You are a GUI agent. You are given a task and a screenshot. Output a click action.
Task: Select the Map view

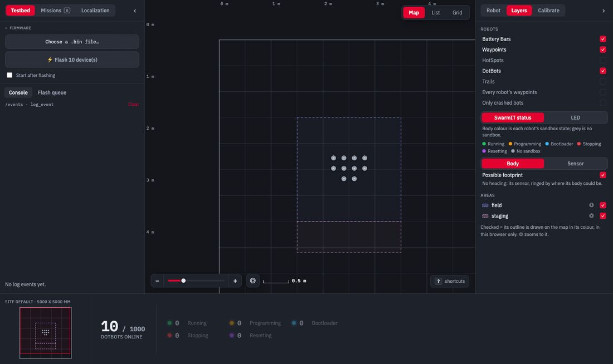pos(413,12)
